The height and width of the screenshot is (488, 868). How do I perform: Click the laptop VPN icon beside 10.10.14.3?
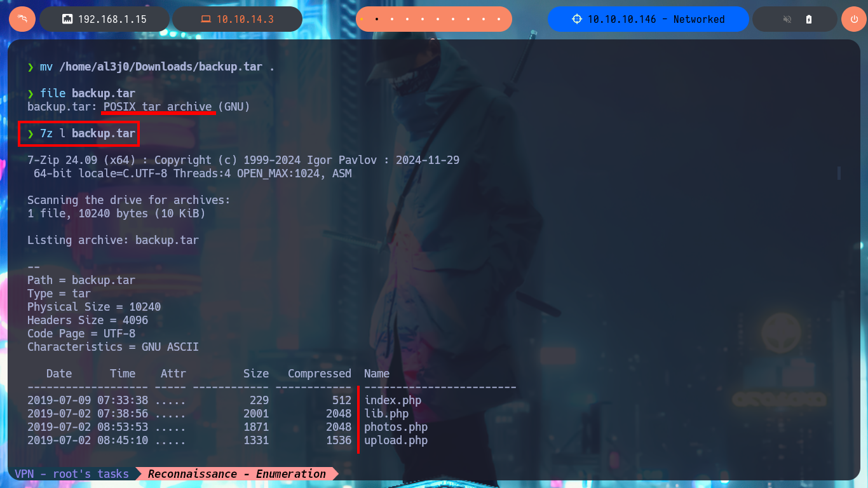tap(206, 19)
